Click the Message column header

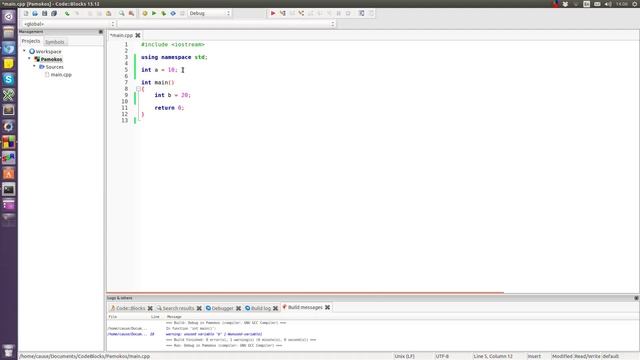[174, 317]
